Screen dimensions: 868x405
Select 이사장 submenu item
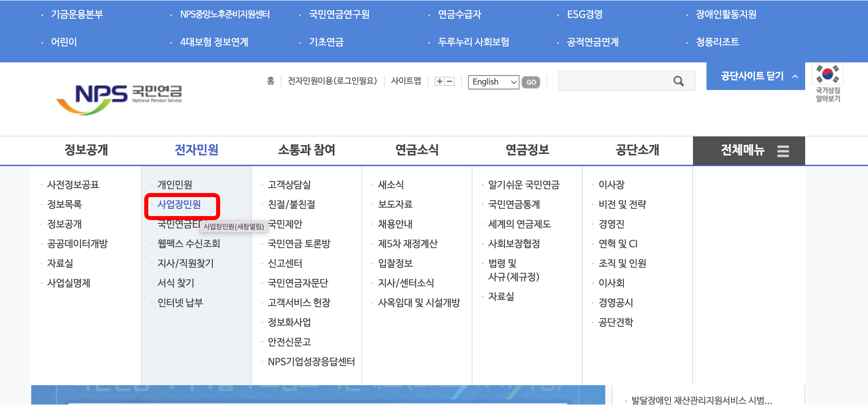click(611, 185)
